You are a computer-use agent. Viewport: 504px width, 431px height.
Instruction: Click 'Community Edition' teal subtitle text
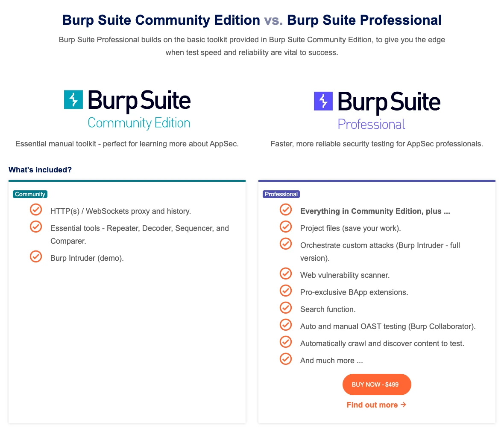139,123
